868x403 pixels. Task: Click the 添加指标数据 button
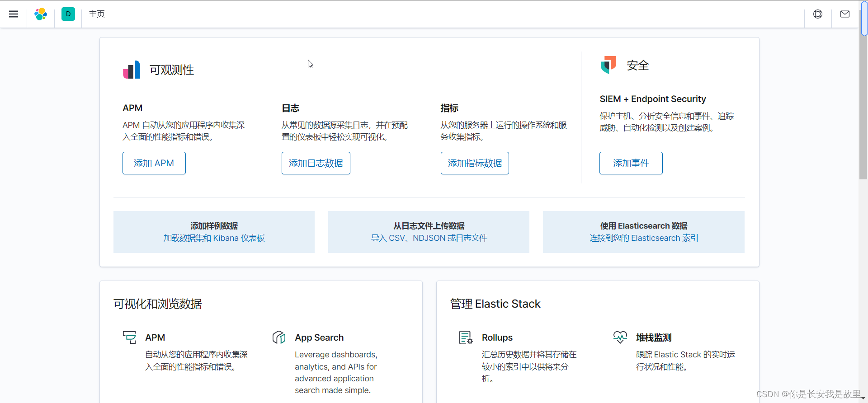(x=475, y=163)
